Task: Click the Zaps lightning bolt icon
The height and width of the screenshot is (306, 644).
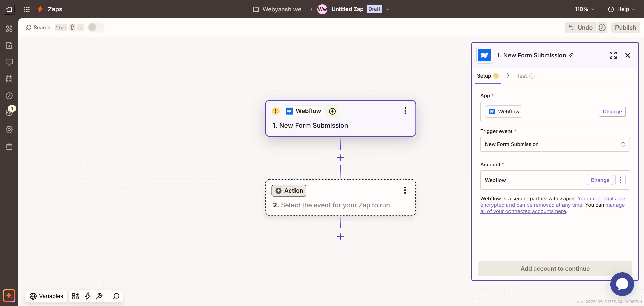Action: pos(40,9)
